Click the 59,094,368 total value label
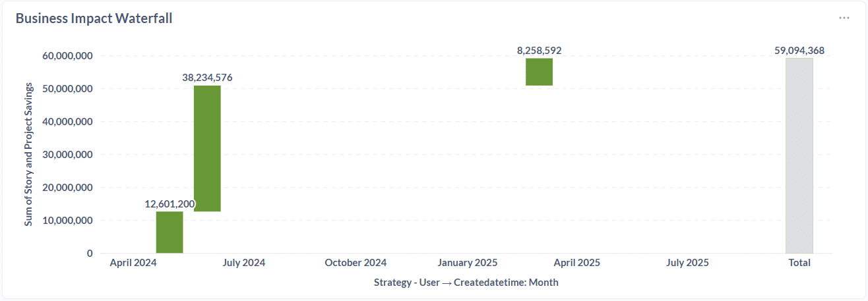The height and width of the screenshot is (301, 868). coord(799,50)
